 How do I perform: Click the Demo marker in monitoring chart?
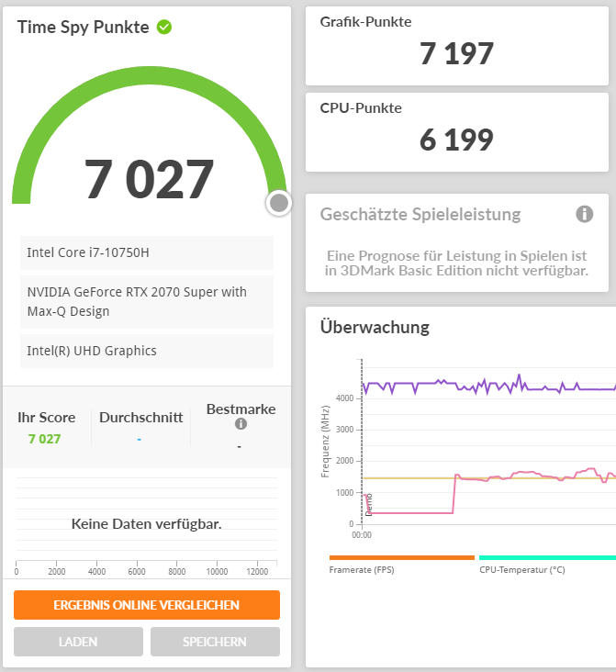(x=370, y=504)
